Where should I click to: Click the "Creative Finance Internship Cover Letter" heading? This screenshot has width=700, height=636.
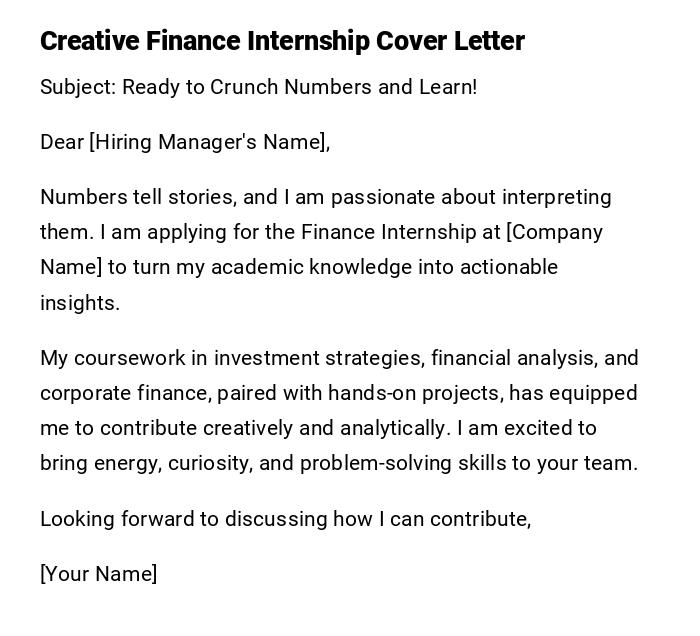pos(282,41)
